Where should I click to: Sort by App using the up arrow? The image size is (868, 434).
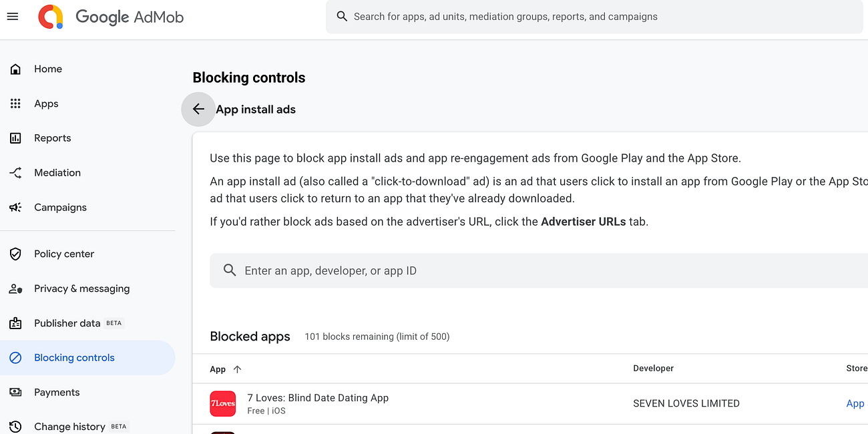pos(237,369)
